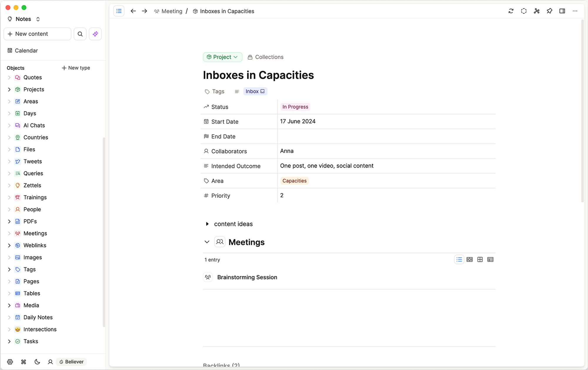The height and width of the screenshot is (370, 588).
Task: Click the 17 June 2024 start date
Action: [x=298, y=121]
